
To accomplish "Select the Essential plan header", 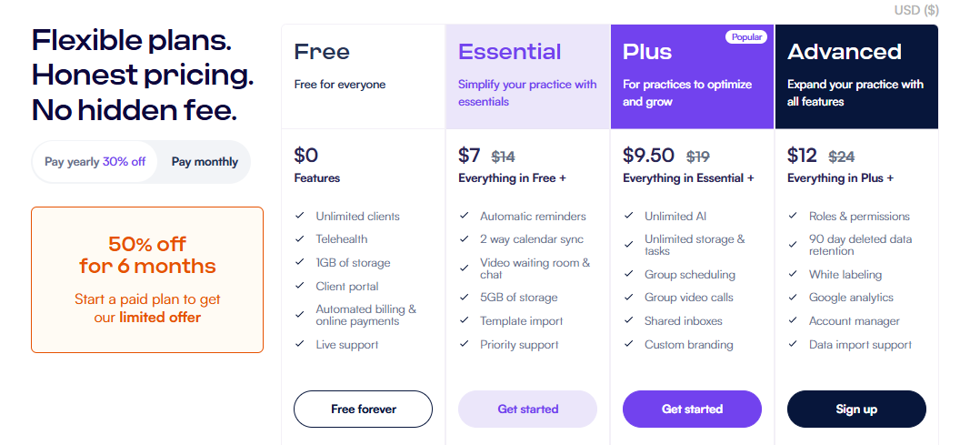I will tap(527, 76).
